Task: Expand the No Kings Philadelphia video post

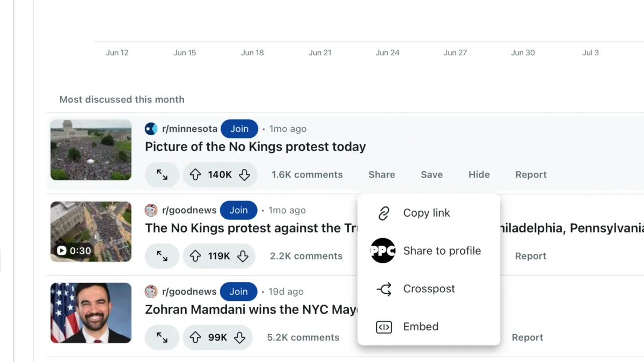Action: click(162, 256)
